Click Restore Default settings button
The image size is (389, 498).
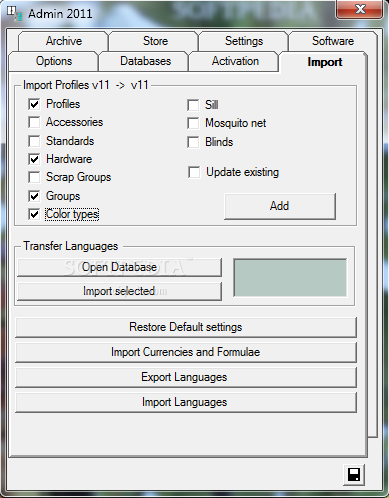click(186, 327)
